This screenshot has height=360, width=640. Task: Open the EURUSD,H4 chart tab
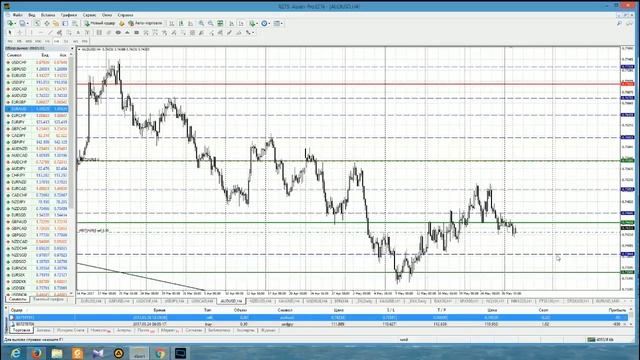pos(90,301)
